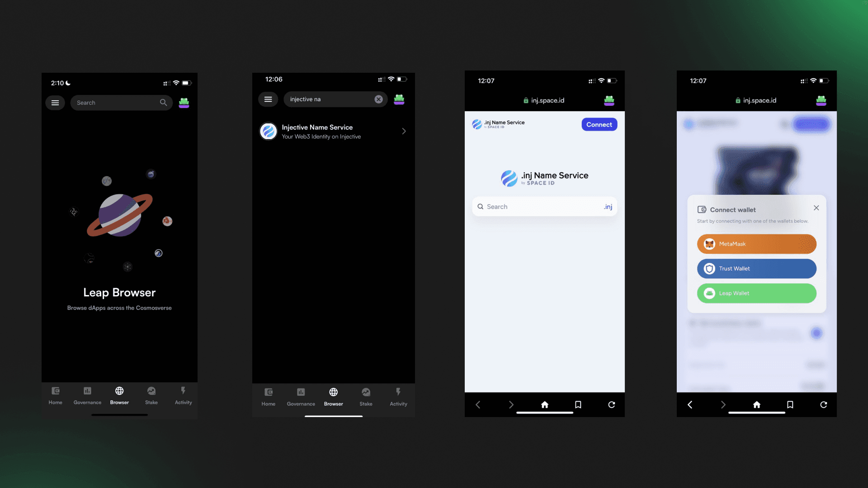Bookmark the page on third screen
Screen dimensions: 868x488
click(578, 405)
